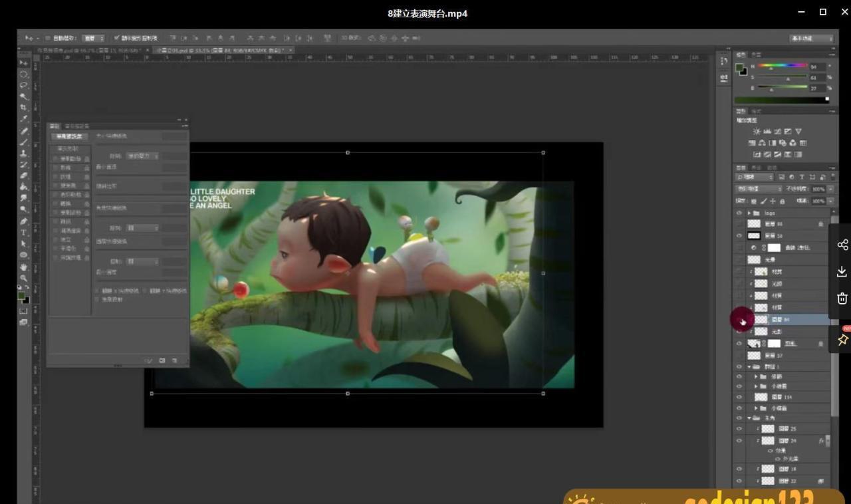The width and height of the screenshot is (851, 504).
Task: Open the workspace switcher dropdown
Action: [x=811, y=38]
